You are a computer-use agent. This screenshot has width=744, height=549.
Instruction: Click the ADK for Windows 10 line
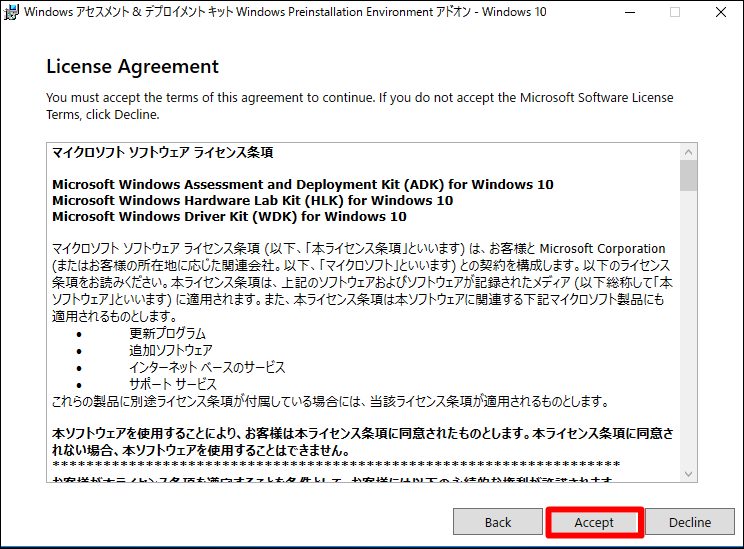pos(303,184)
